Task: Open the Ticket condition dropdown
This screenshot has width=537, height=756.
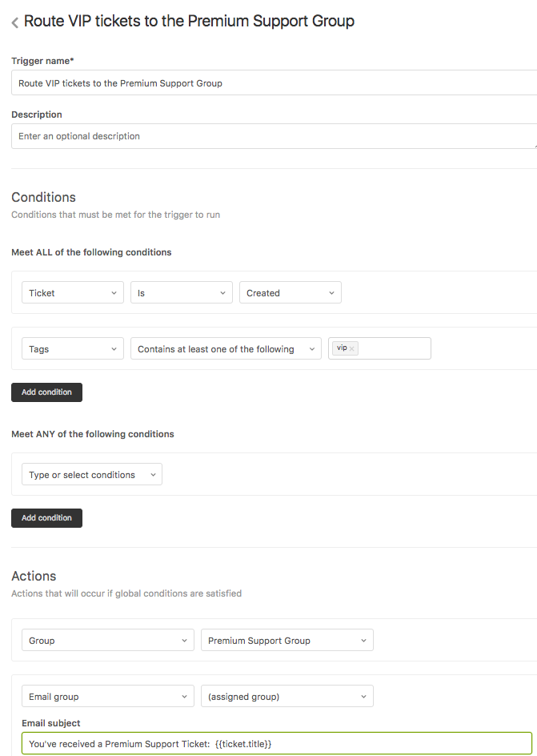Action: coord(73,293)
